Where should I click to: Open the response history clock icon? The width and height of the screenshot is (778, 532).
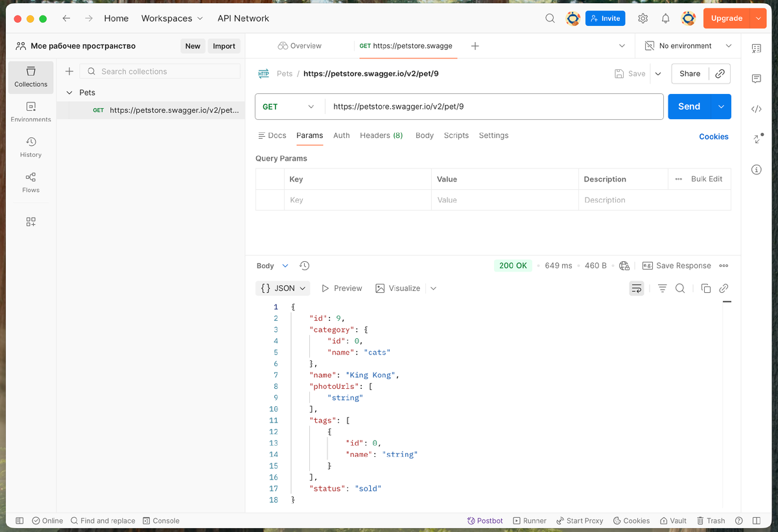pyautogui.click(x=305, y=266)
